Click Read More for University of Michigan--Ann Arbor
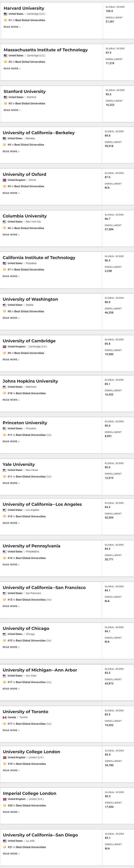 point(11,689)
